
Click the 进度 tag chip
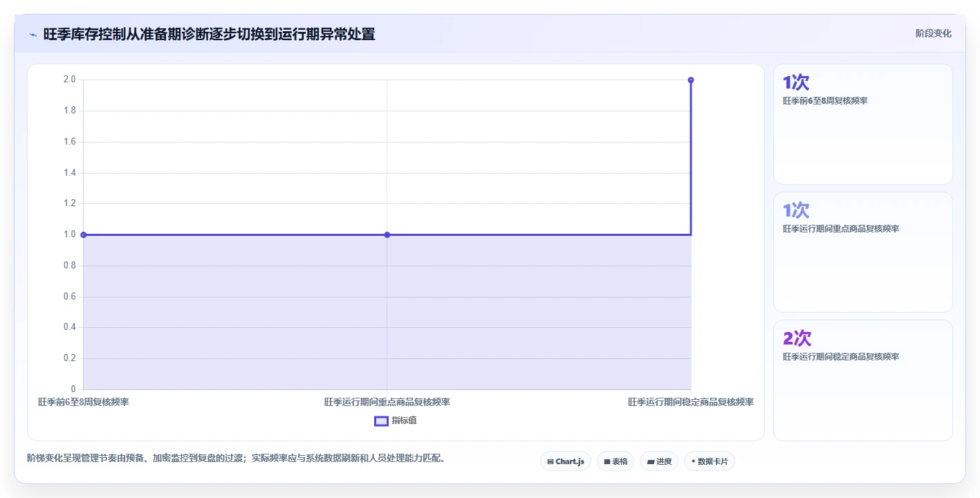[x=659, y=461]
